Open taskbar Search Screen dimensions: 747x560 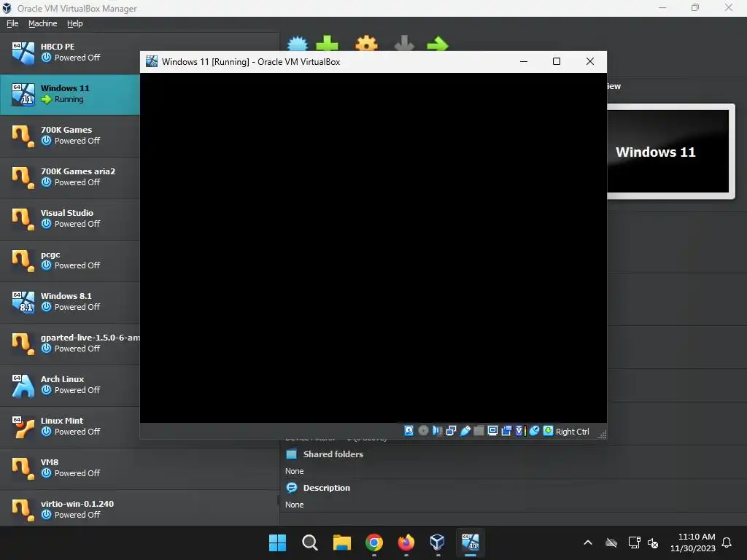click(x=309, y=542)
